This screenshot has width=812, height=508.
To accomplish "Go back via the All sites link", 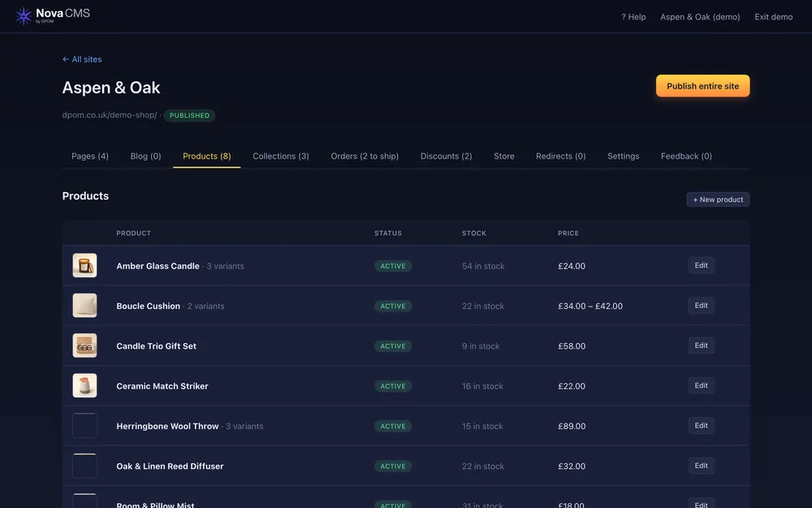I will [x=82, y=59].
